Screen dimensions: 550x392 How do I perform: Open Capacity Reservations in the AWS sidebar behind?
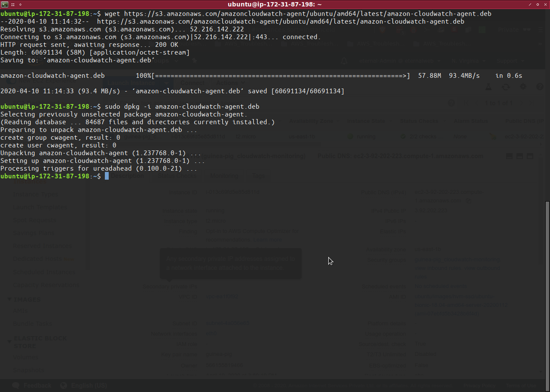[46, 285]
